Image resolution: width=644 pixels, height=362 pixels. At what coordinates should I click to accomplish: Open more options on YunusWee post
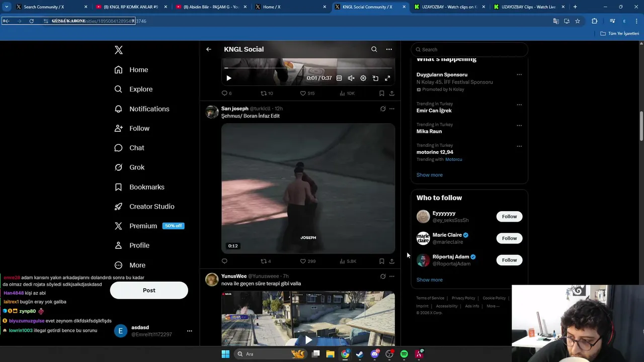click(392, 276)
